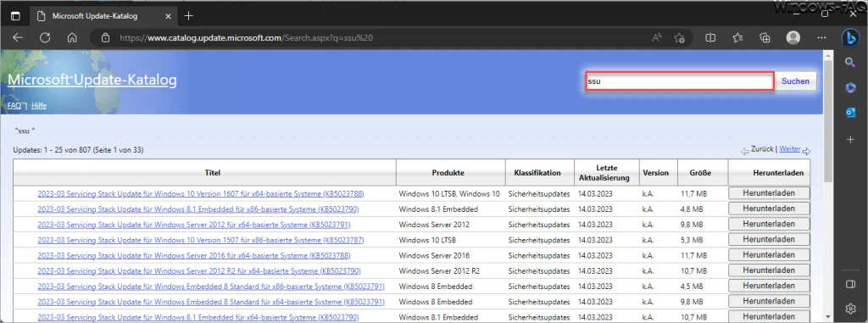
Task: Click the next page arrow beside Weiter
Action: (x=807, y=151)
